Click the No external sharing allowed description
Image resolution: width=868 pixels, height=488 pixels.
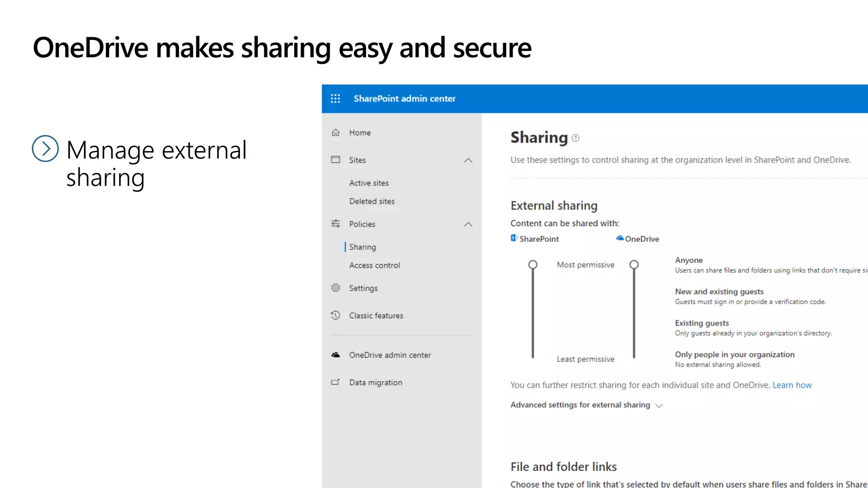pos(718,365)
